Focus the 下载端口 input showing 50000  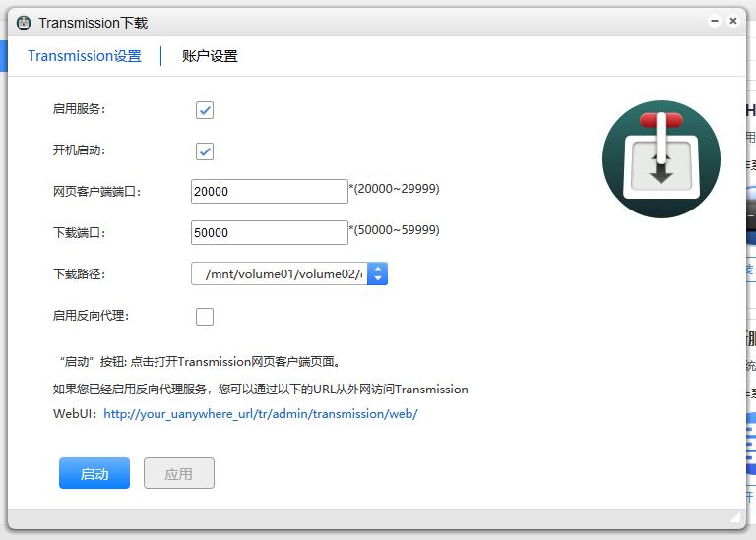(x=270, y=233)
